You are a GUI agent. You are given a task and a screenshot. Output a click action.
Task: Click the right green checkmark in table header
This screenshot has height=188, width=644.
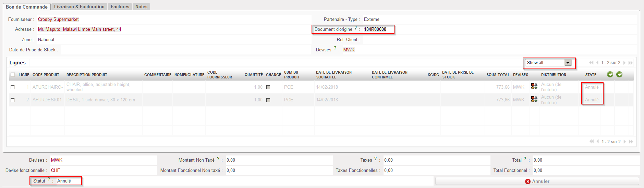pyautogui.click(x=619, y=74)
